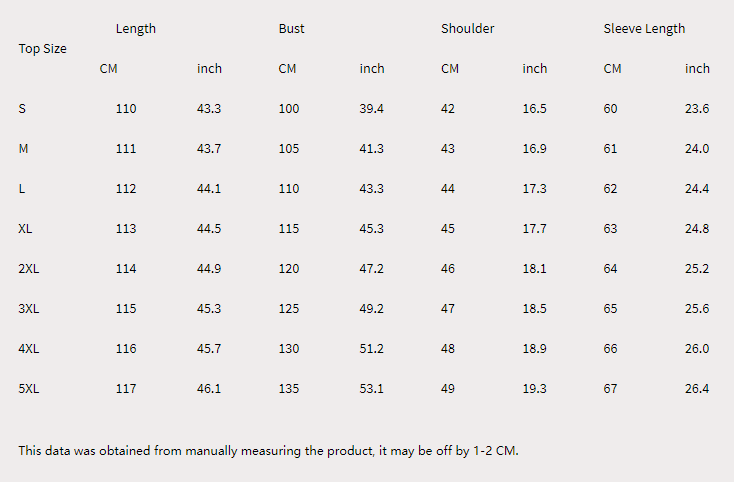Select the 47 shoulder CM value
Viewport: 734px width, 482px height.
pos(448,309)
